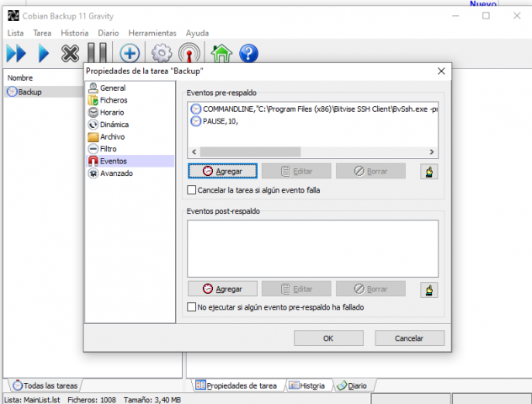
Task: Click the Cobian Backup title bar icon
Action: (x=13, y=16)
